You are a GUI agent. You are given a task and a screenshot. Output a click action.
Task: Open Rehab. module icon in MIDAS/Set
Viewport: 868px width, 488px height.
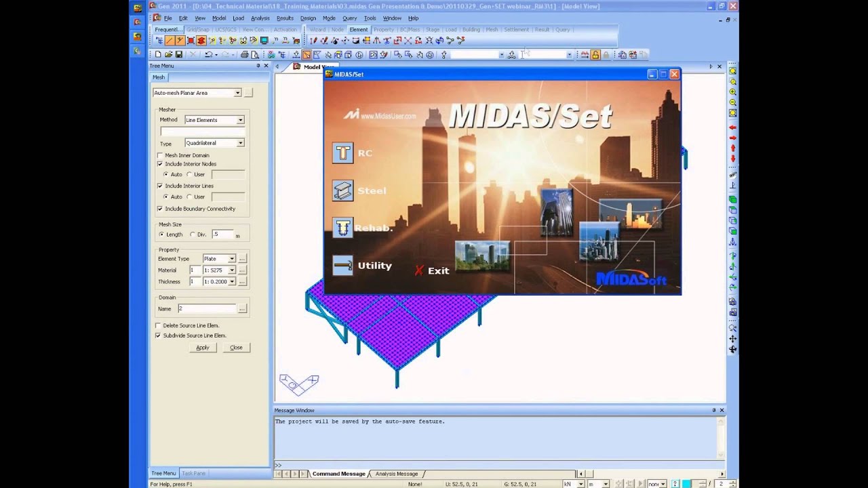pos(342,228)
